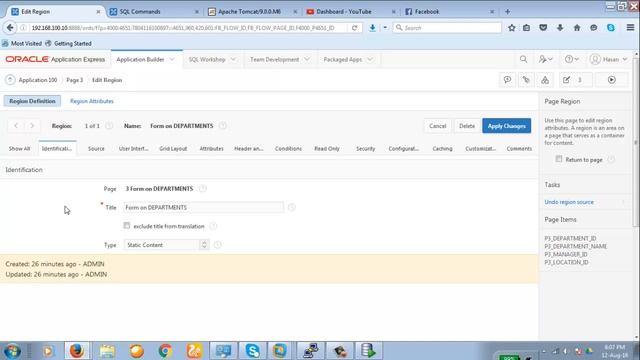
Task: Open the Security section tab
Action: coord(365,149)
